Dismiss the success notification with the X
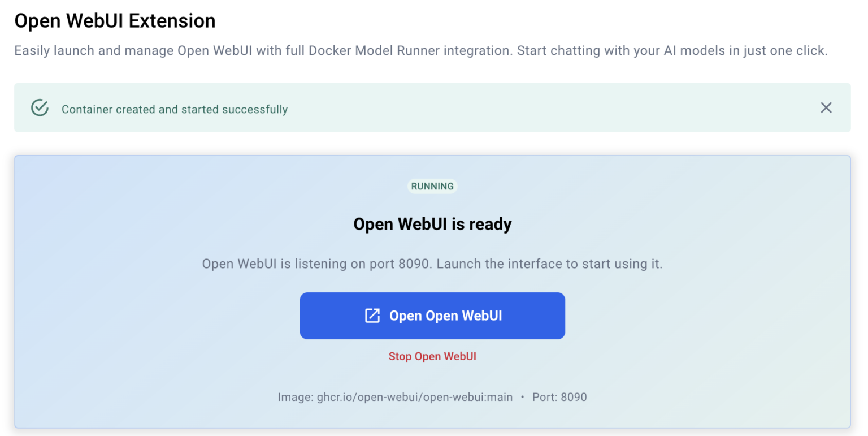Viewport: 868px width, 436px height. pos(826,107)
